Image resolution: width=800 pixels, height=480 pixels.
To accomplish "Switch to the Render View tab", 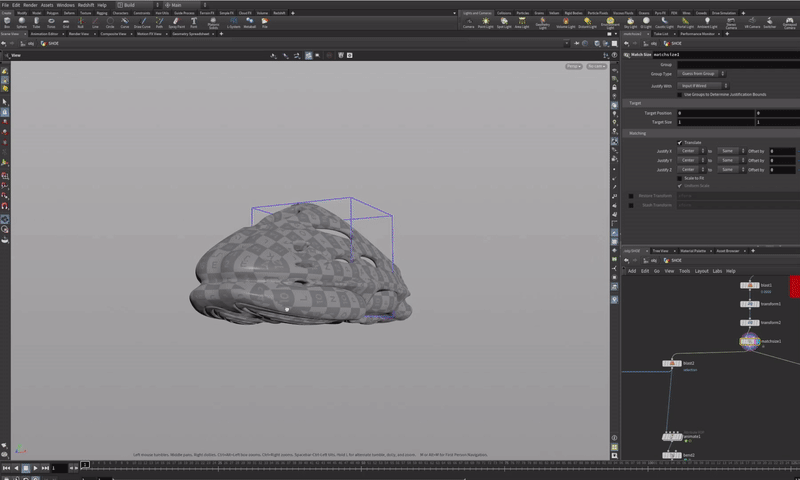I will [x=79, y=34].
